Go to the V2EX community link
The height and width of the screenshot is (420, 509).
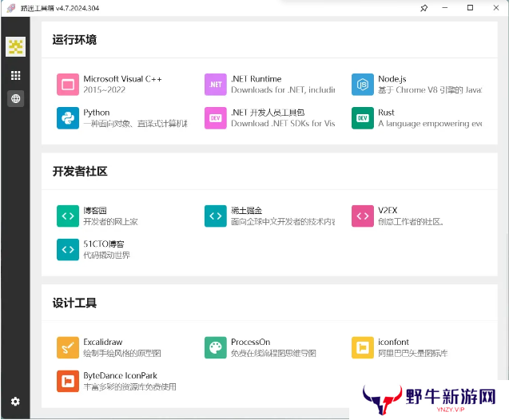pos(388,211)
